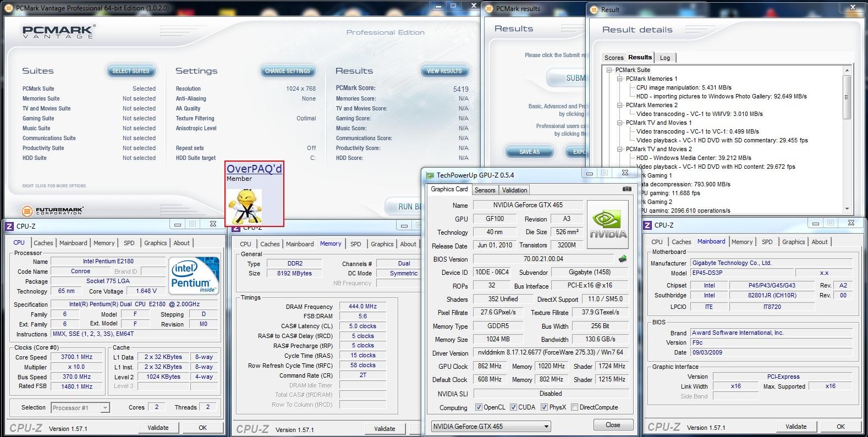
Task: Click the Driver Version nvlddmkm field
Action: click(551, 352)
